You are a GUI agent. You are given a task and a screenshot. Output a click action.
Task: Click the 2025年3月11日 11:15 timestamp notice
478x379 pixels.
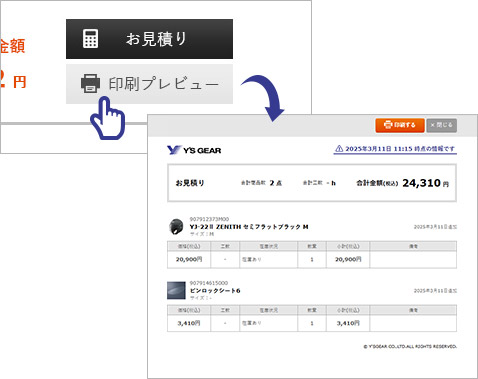395,149
